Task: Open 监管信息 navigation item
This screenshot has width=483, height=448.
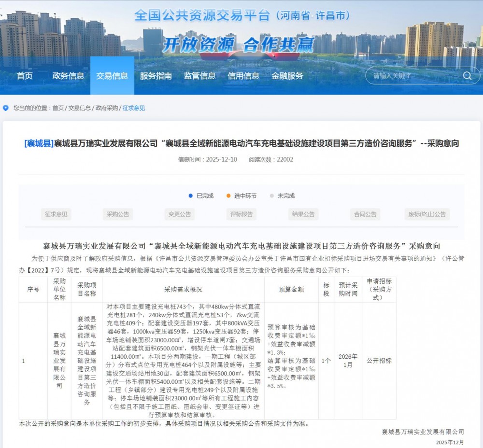Action: [x=199, y=76]
